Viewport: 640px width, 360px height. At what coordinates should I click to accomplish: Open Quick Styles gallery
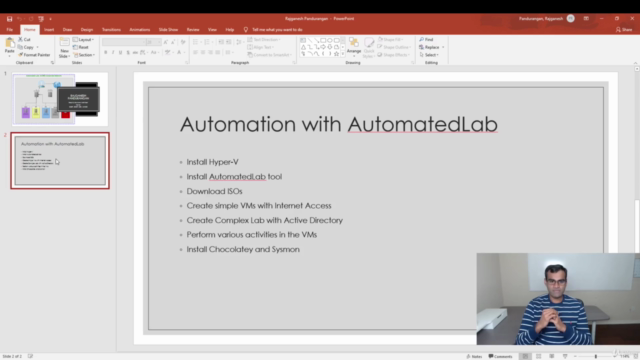coord(369,48)
